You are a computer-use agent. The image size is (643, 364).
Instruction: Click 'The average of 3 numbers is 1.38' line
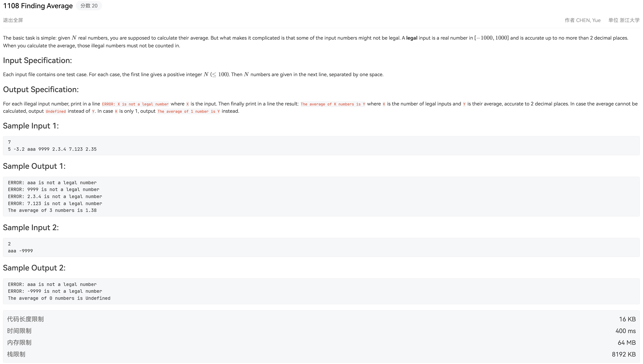[52, 210]
